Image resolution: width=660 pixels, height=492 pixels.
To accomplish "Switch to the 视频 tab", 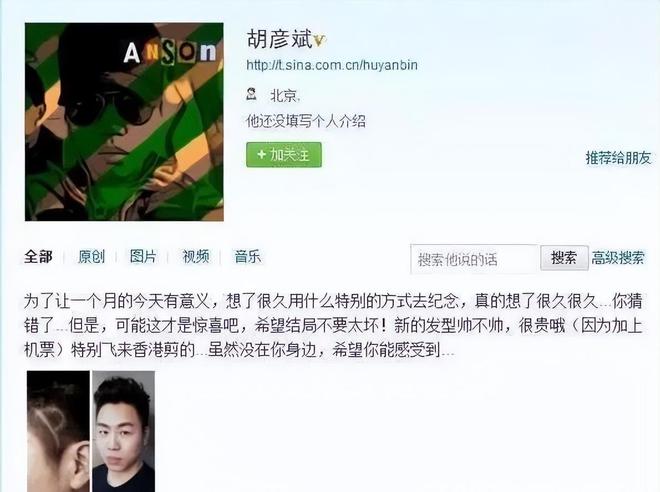I will coord(195,256).
